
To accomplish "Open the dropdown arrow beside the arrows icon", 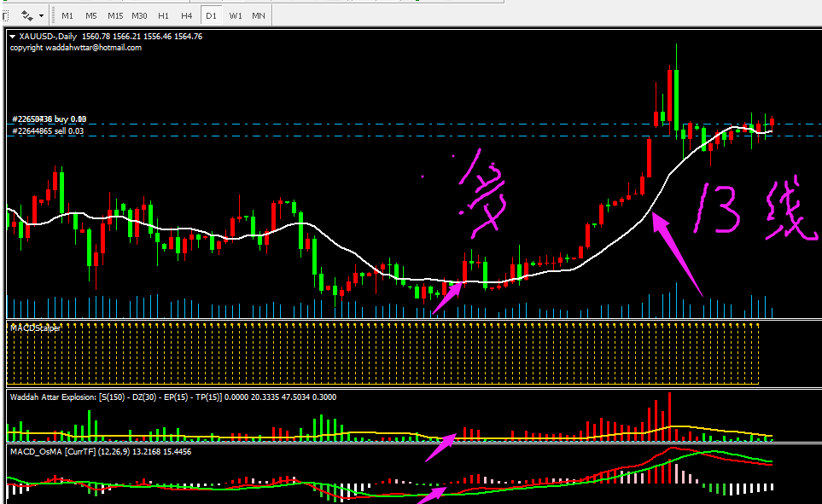I will (42, 15).
